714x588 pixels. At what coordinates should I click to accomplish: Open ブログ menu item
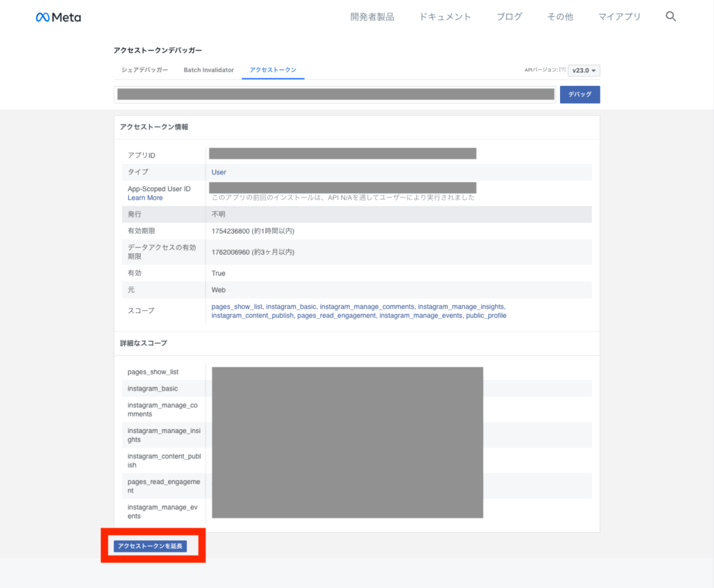pos(509,17)
